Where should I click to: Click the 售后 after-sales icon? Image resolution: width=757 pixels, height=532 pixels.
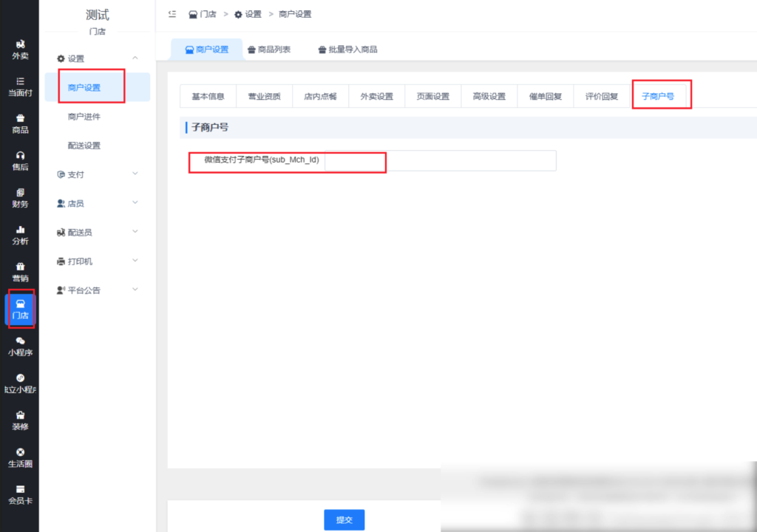[x=19, y=160]
